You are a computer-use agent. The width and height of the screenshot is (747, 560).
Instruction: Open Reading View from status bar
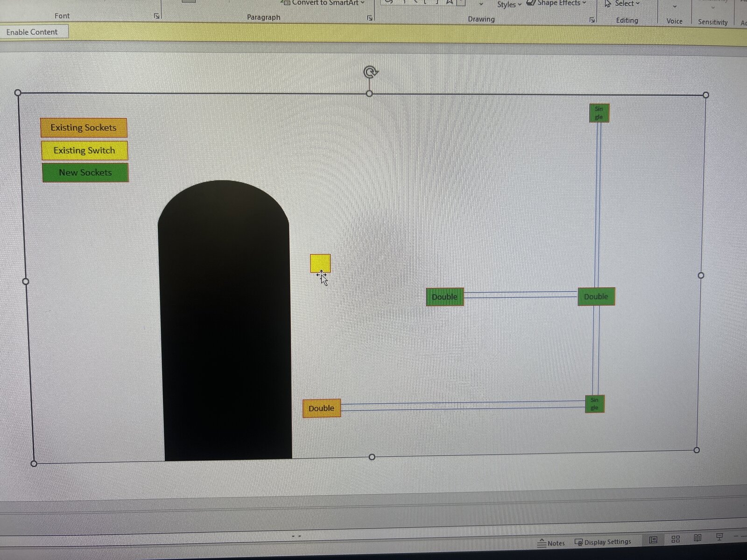pos(698,538)
